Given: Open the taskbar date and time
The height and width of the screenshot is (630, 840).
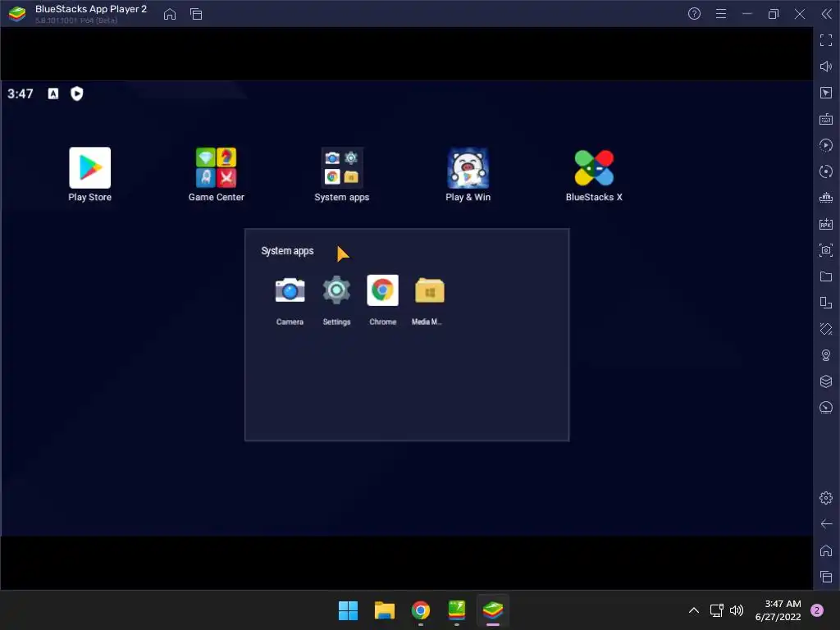Looking at the screenshot, I should (x=778, y=610).
